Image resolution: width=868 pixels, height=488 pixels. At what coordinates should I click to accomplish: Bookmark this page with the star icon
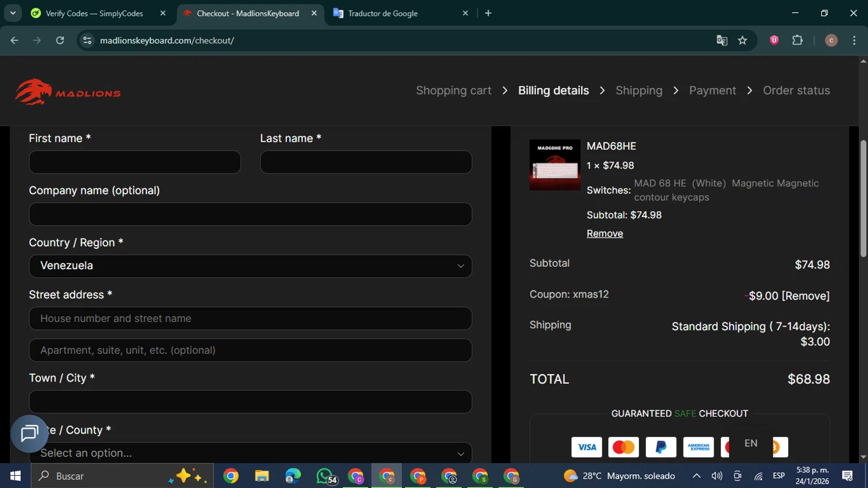tap(742, 41)
